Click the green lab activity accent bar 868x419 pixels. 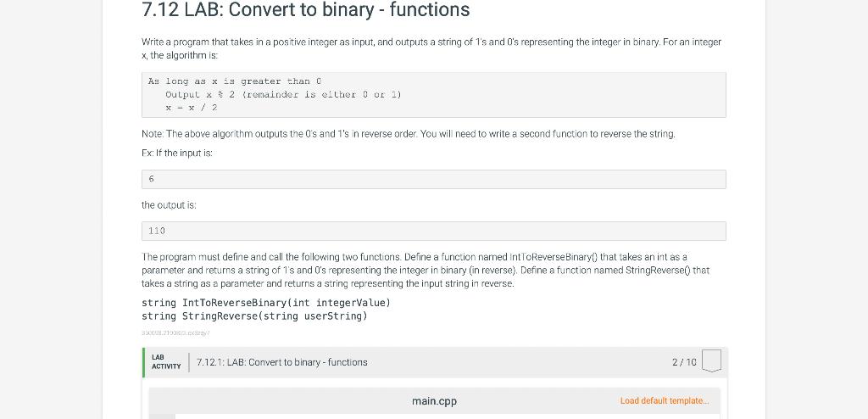[x=142, y=362]
